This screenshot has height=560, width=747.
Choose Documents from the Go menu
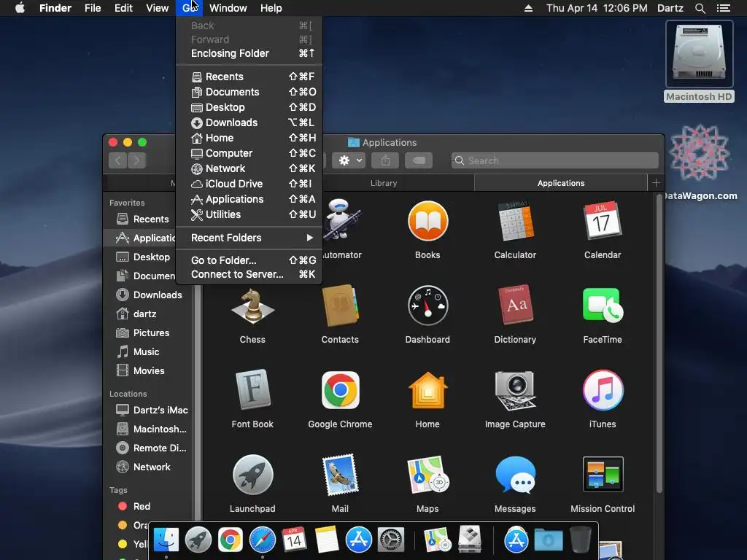[249, 92]
